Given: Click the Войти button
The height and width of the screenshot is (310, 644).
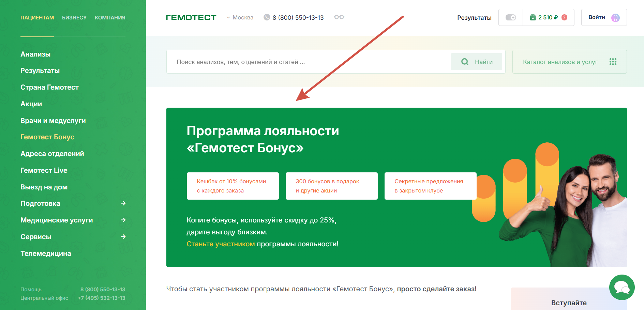Looking at the screenshot, I should coord(604,17).
